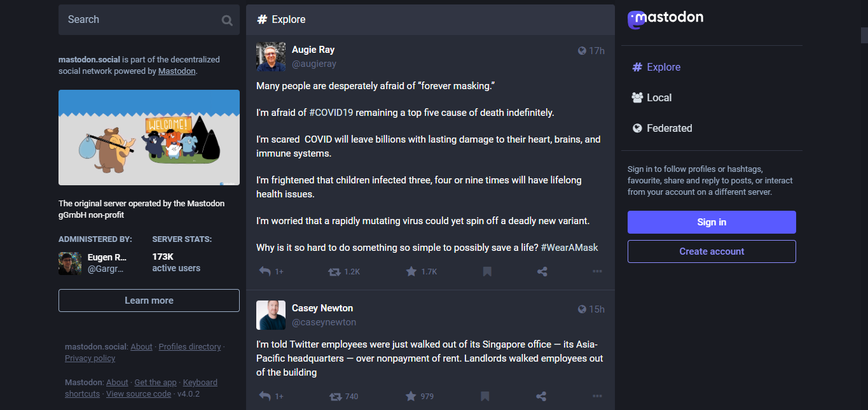The image size is (868, 410).
Task: Open more options on Casey Newton's post
Action: click(597, 396)
